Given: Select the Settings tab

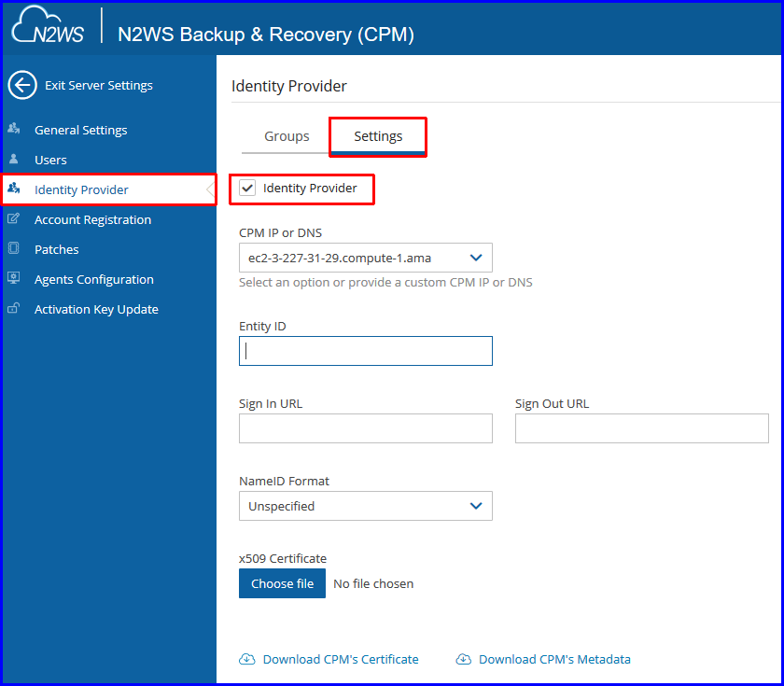Looking at the screenshot, I should tap(378, 136).
